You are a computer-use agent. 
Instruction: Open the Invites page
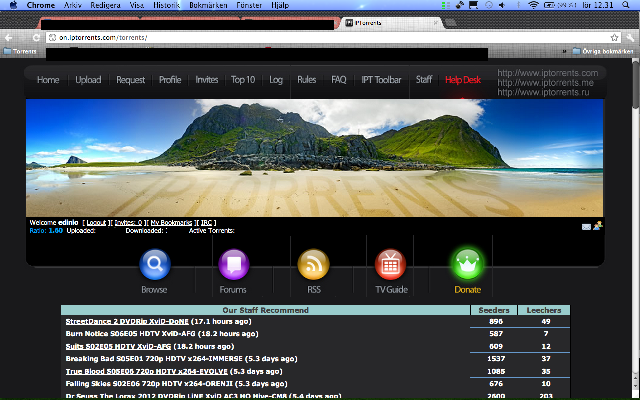click(x=207, y=80)
